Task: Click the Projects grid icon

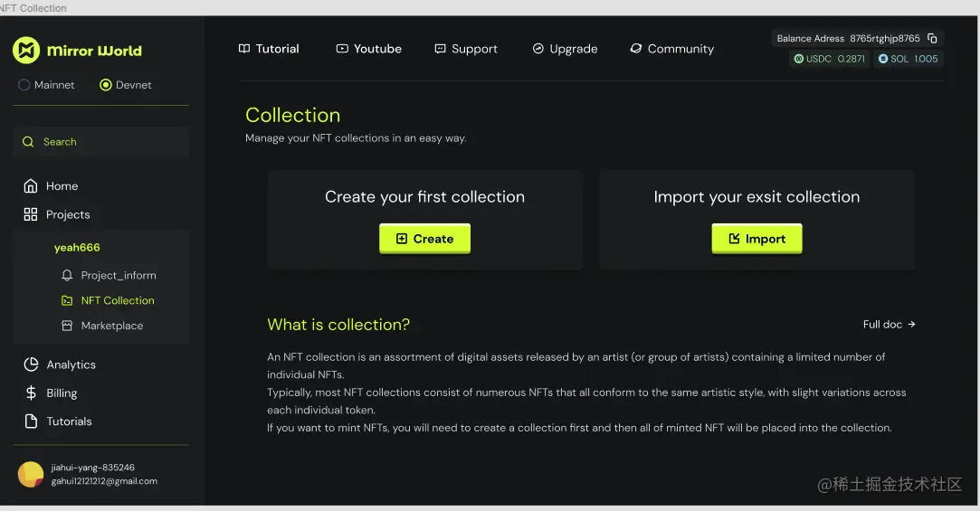Action: (x=31, y=215)
